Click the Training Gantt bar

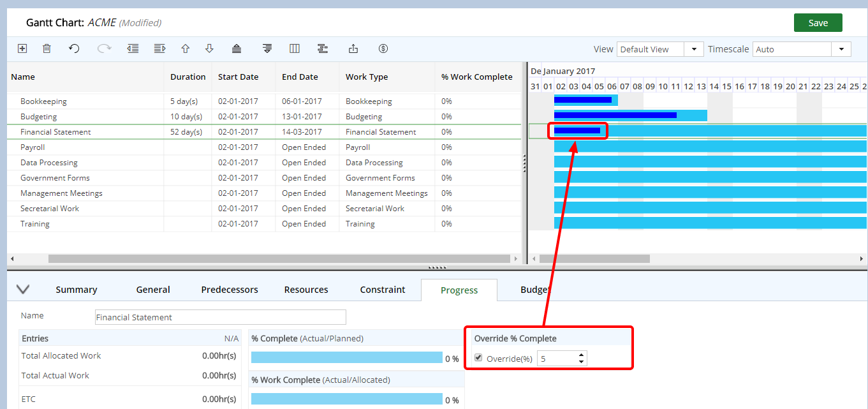[710, 223]
